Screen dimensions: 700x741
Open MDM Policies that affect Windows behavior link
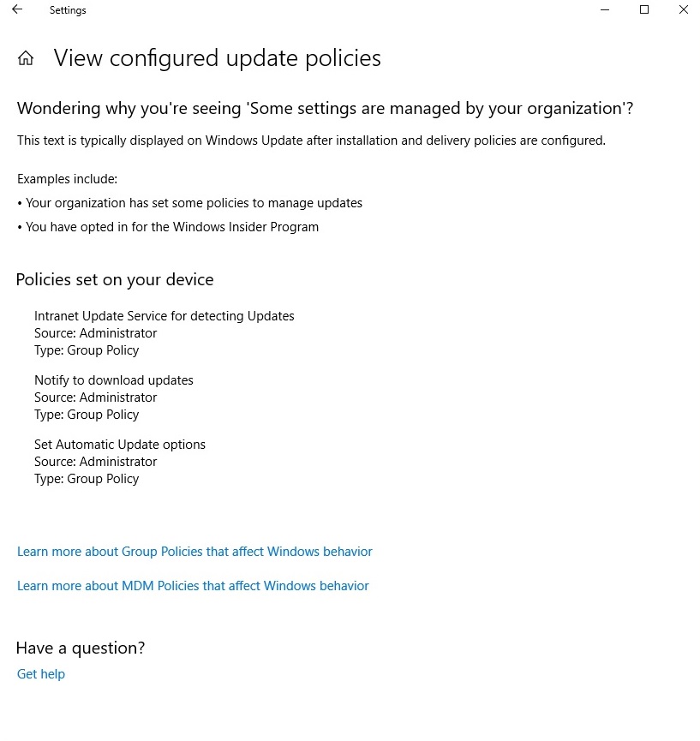(x=193, y=586)
